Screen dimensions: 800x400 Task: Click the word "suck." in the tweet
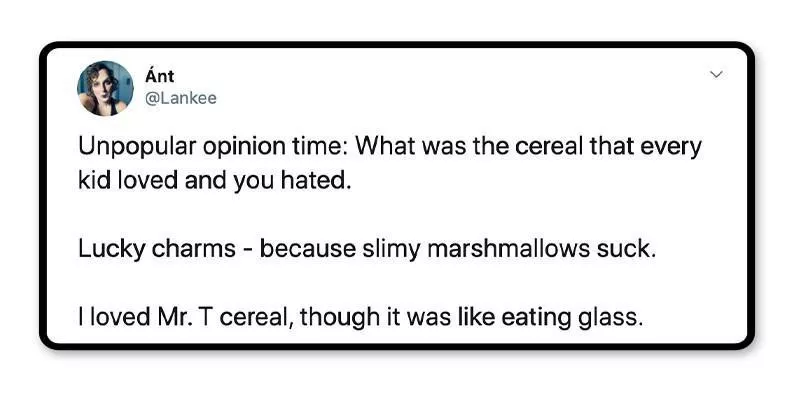(631, 248)
